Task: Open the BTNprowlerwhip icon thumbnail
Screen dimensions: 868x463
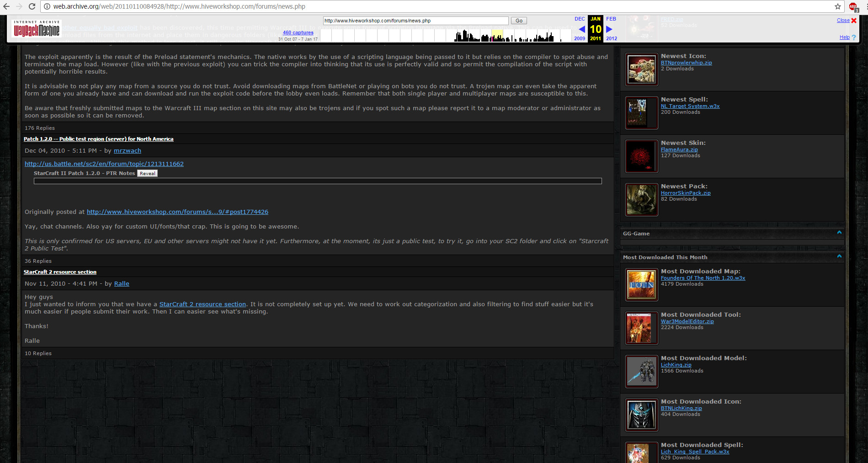Action: point(642,69)
